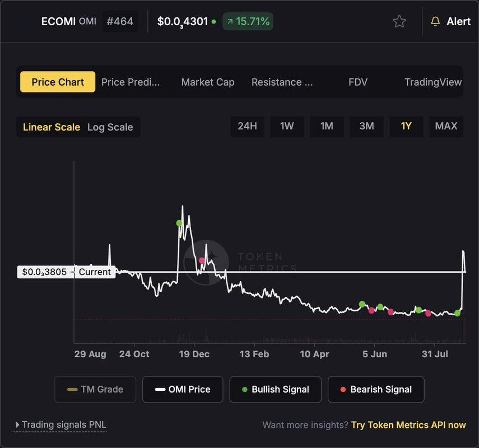Screen dimensions: 479x448
Task: Switch to the Price Prediction tab
Action: [131, 82]
